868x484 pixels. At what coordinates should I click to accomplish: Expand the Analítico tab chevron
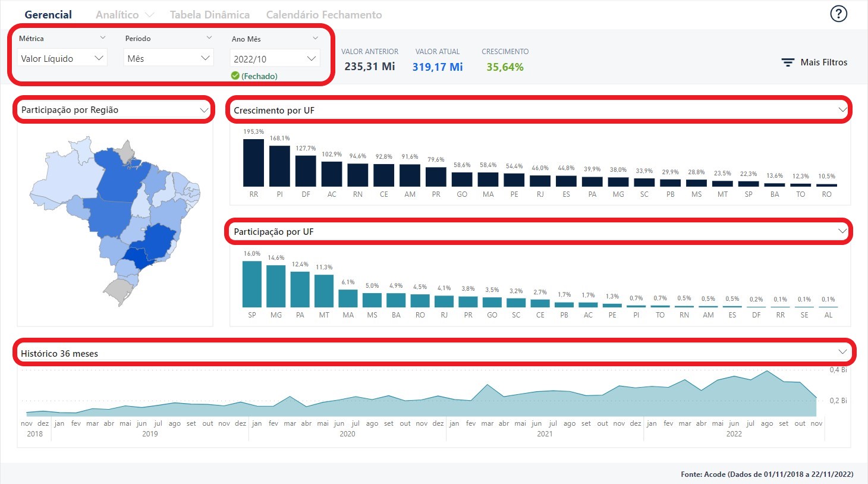(149, 15)
